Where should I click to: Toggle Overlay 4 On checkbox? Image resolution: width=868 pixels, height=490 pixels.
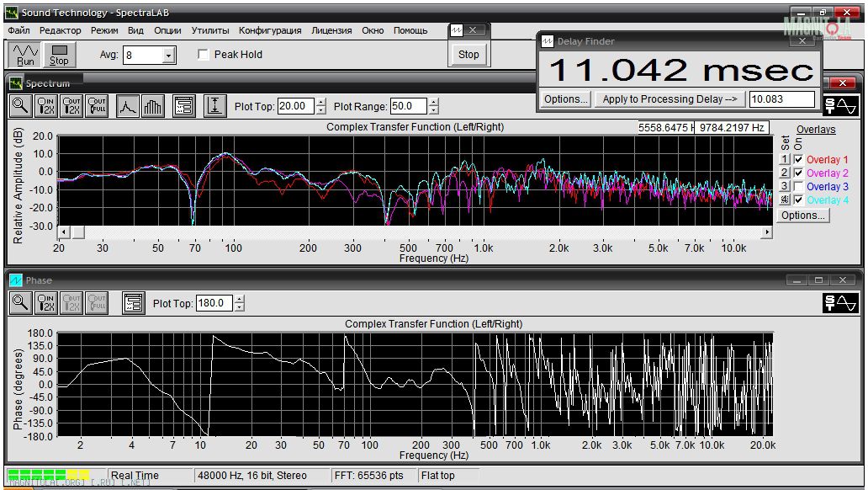[x=798, y=200]
